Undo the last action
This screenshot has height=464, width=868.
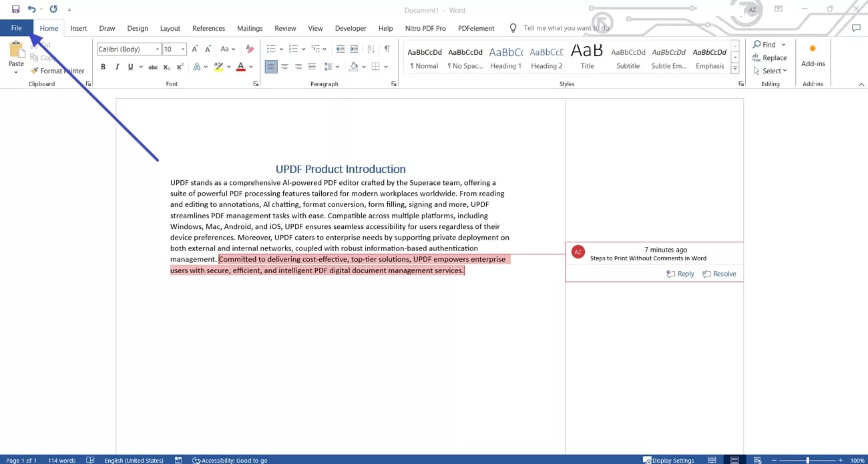31,9
